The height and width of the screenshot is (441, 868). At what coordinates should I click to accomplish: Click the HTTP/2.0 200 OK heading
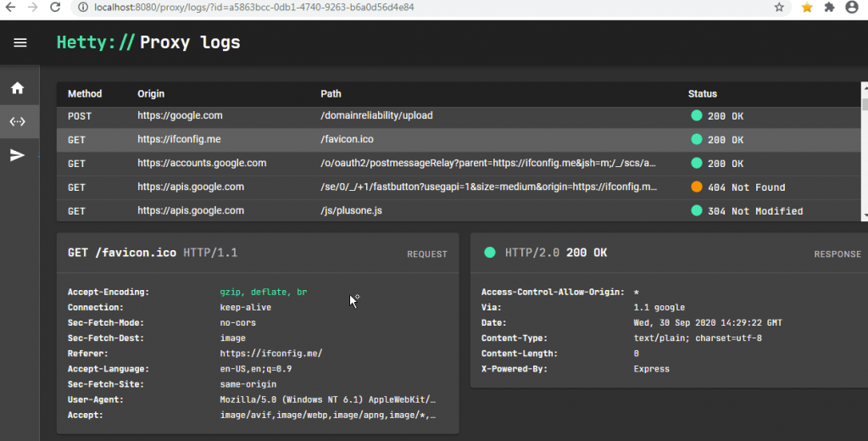click(556, 253)
